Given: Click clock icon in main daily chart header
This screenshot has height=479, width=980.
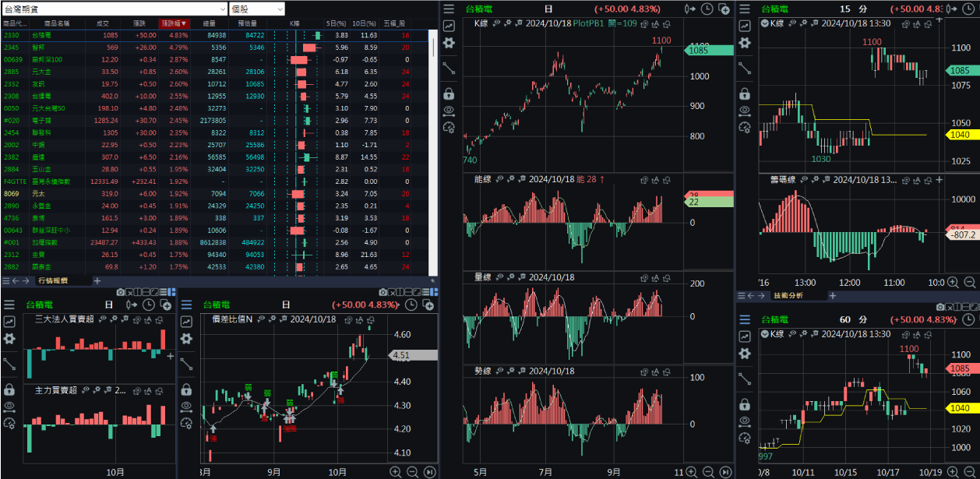Looking at the screenshot, I should point(707,9).
